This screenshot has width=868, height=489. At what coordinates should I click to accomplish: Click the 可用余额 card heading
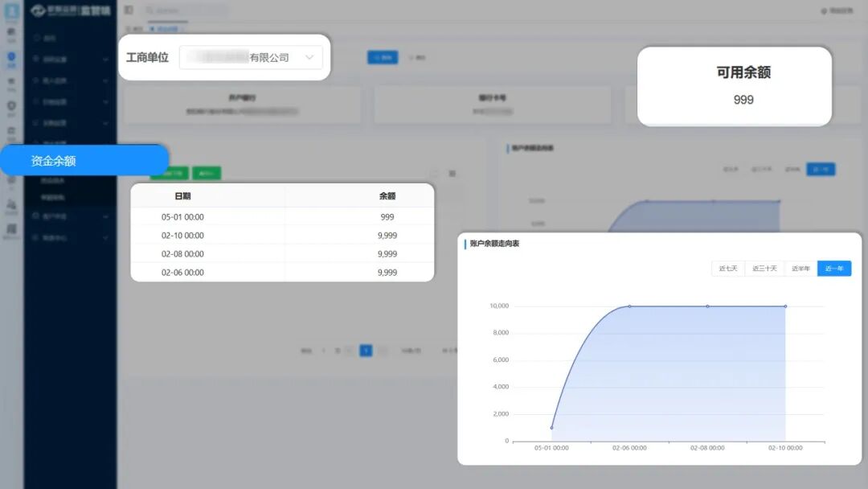tap(743, 72)
